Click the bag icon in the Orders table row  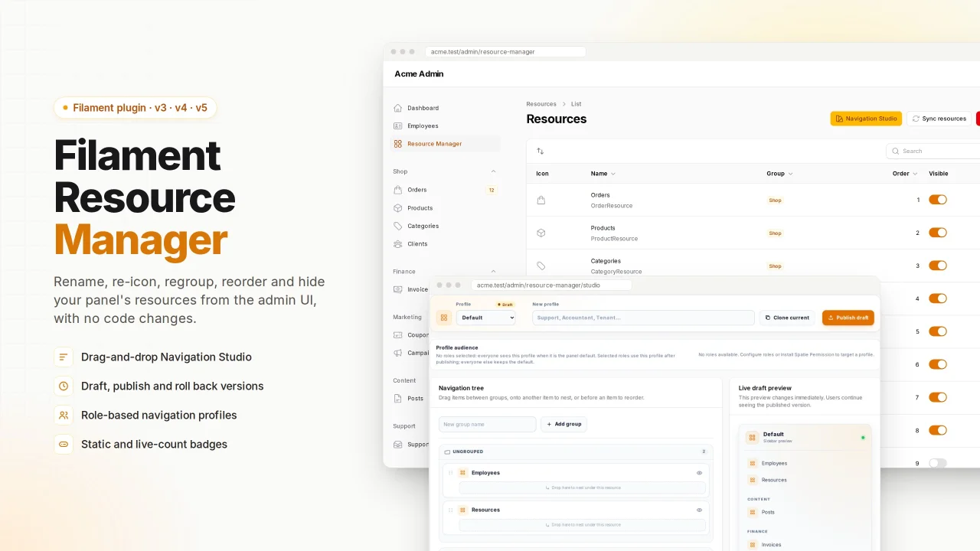click(x=541, y=201)
